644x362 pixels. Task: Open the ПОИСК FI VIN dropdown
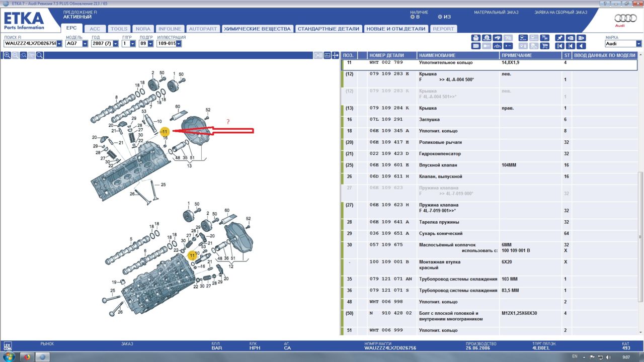[59, 44]
